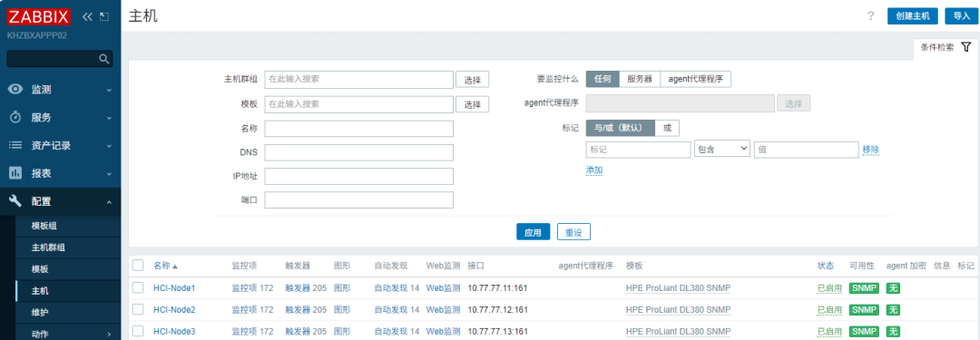
Task: Click the 添加 tag link
Action: pyautogui.click(x=594, y=170)
